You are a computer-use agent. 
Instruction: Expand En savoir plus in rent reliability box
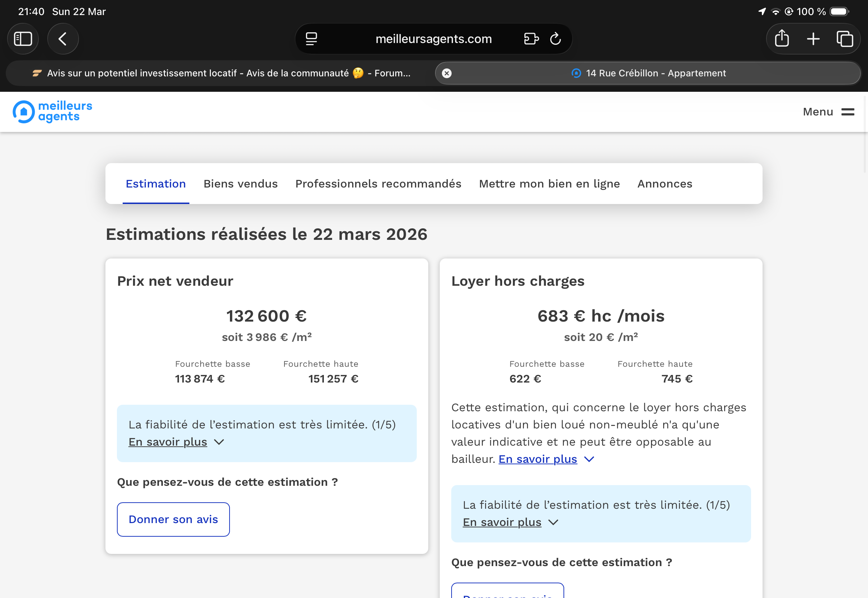point(502,522)
